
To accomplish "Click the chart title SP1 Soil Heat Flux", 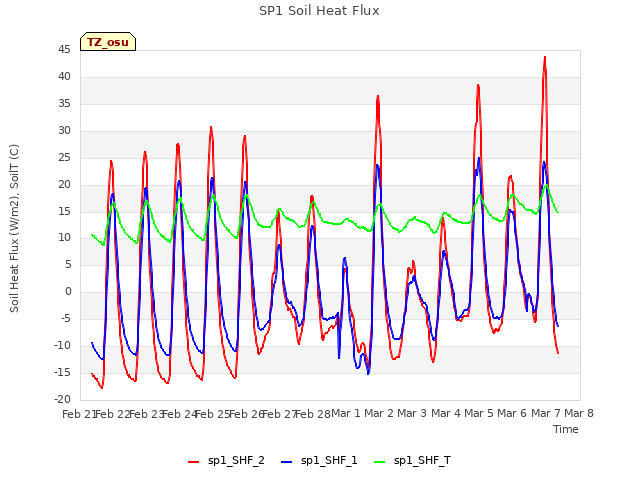I will pyautogui.click(x=319, y=11).
